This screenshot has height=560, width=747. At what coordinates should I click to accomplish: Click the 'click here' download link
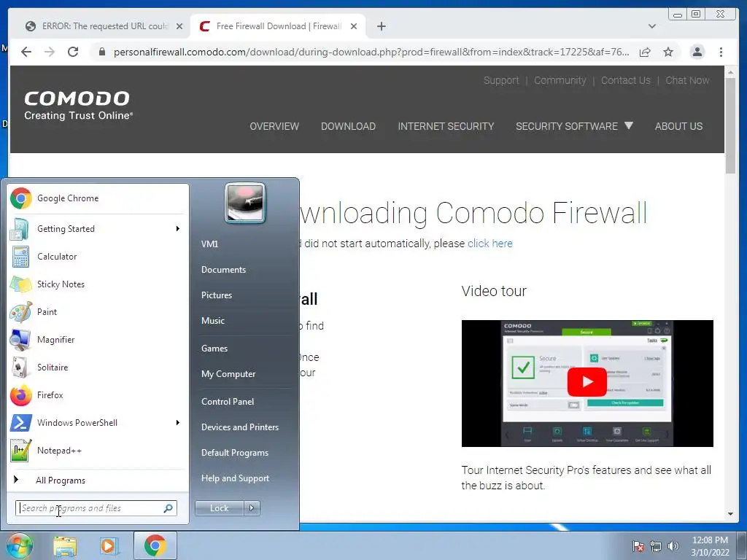[489, 244]
